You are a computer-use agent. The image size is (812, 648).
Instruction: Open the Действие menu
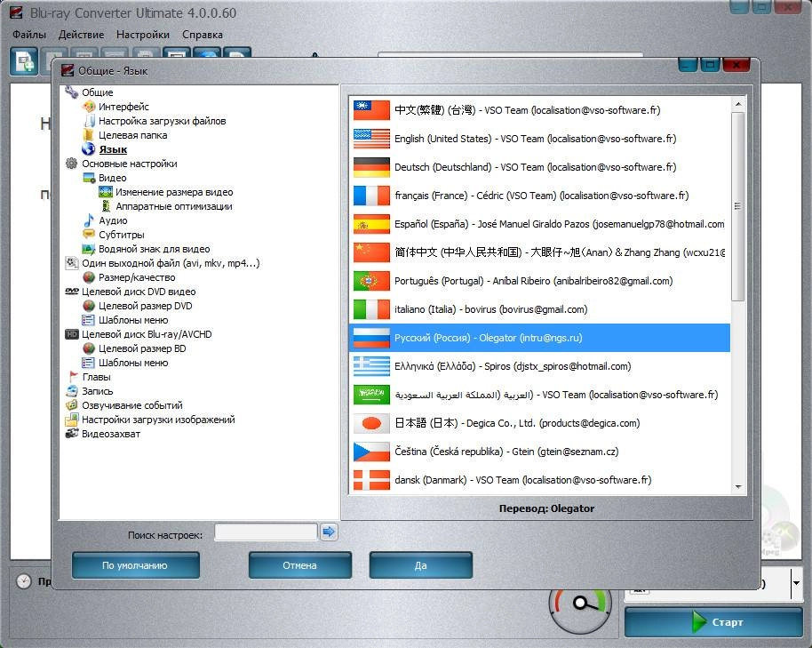(82, 35)
